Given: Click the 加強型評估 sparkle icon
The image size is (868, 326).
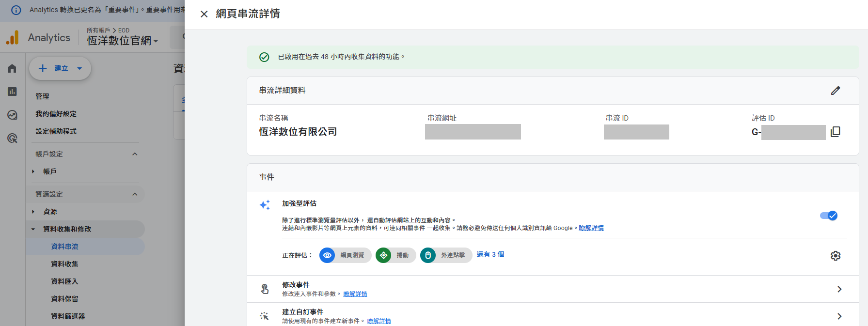Looking at the screenshot, I should [x=265, y=205].
